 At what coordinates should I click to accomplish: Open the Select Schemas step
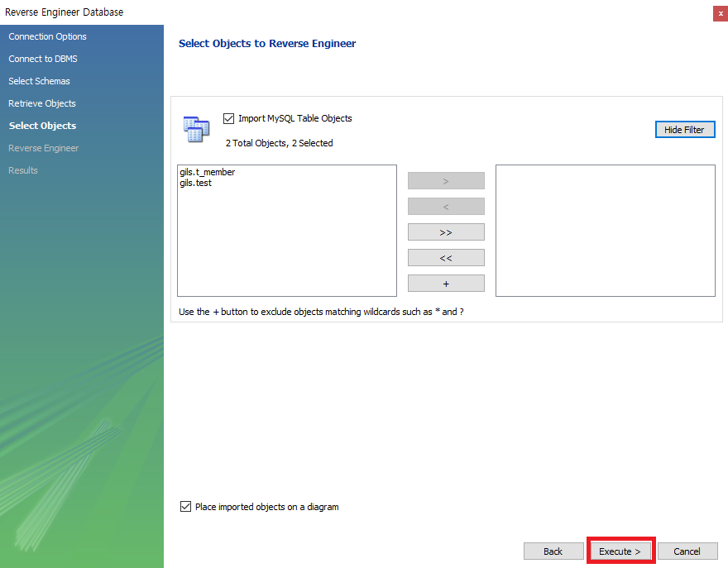(x=39, y=81)
